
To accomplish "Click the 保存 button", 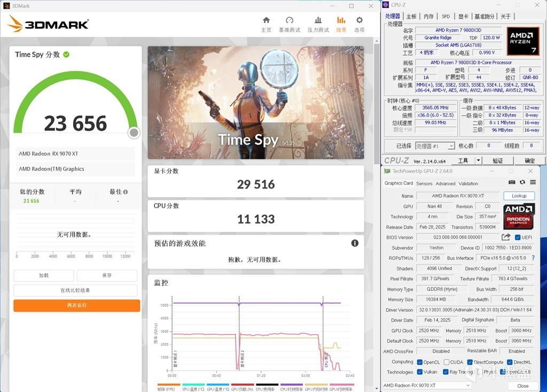I will pyautogui.click(x=107, y=276).
